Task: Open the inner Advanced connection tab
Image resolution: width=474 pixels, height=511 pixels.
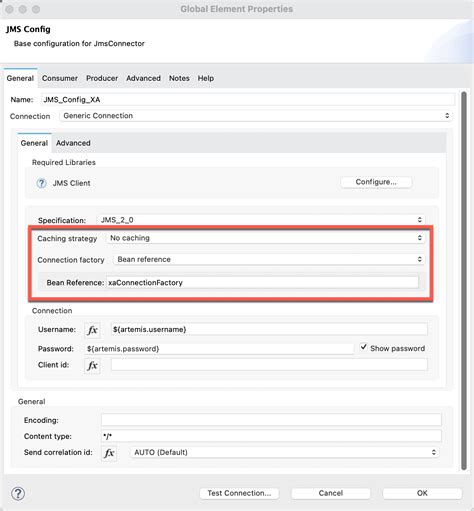Action: pos(73,143)
